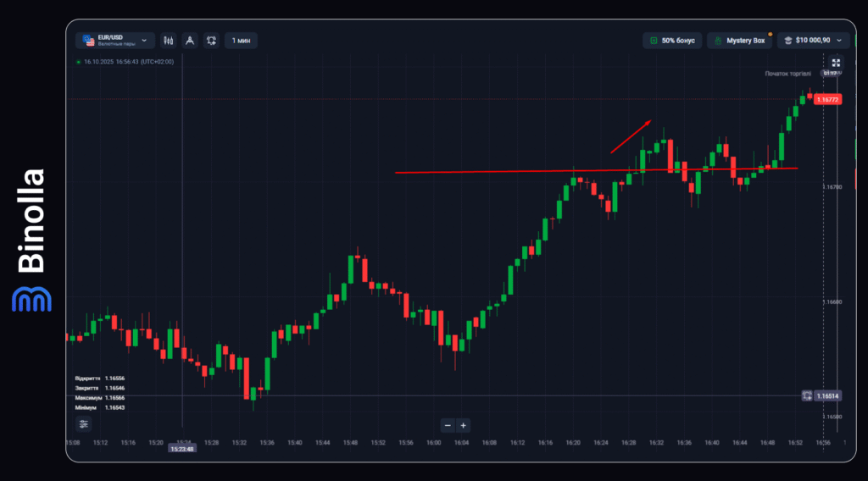Click the 1.16514 crosshair price label
Image resolution: width=868 pixels, height=481 pixels.
click(827, 395)
